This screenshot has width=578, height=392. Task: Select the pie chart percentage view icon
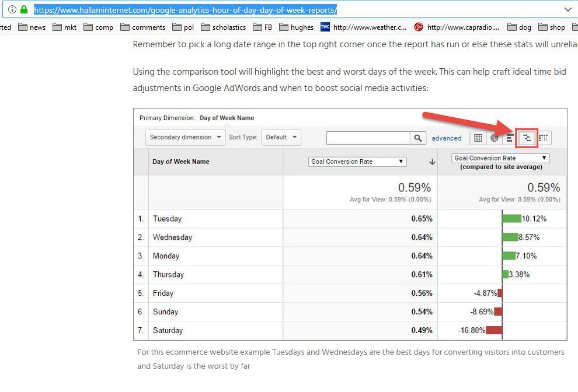[x=494, y=138]
